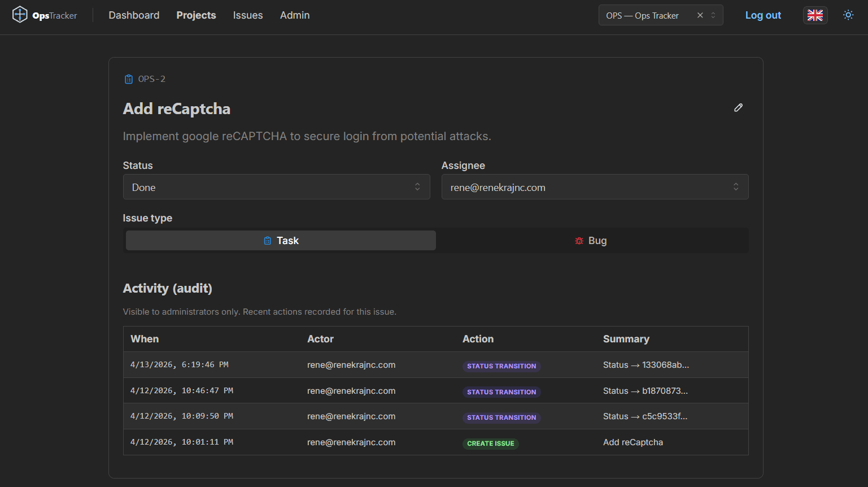This screenshot has width=868, height=487.
Task: Navigate to the Dashboard
Action: (x=133, y=15)
